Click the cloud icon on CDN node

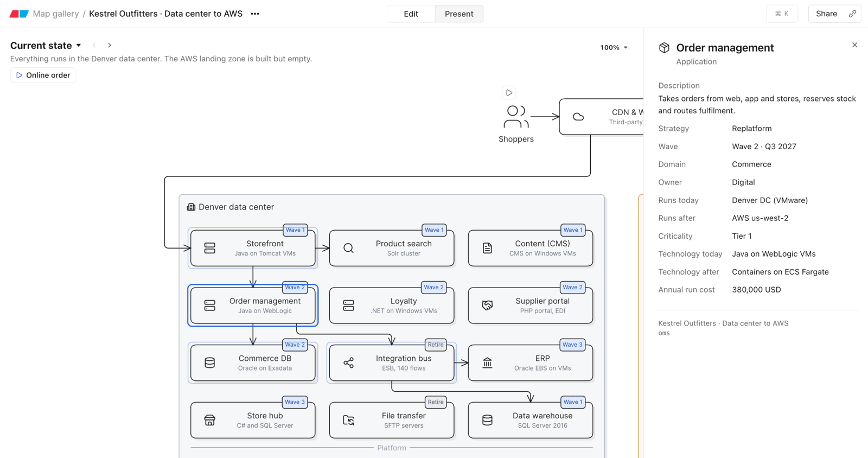(578, 117)
